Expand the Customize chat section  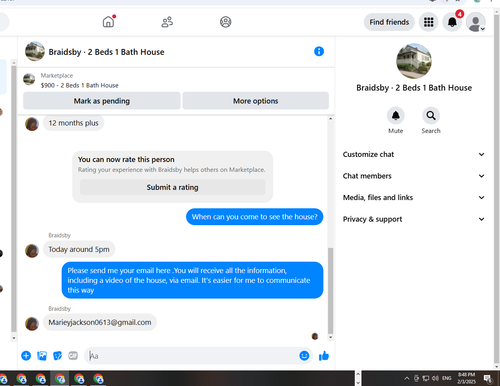[x=414, y=154]
